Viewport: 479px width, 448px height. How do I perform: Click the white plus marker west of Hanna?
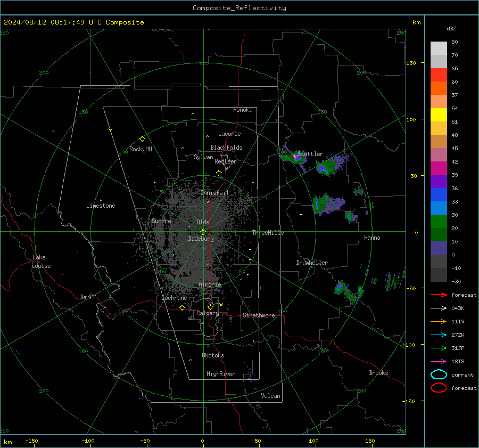click(x=301, y=214)
